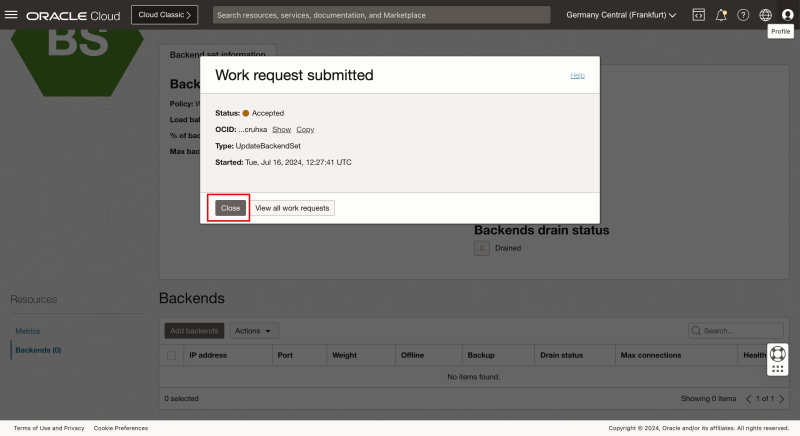Screen dimensions: 800x436
Task: Open the Profile user icon
Action: 787,15
